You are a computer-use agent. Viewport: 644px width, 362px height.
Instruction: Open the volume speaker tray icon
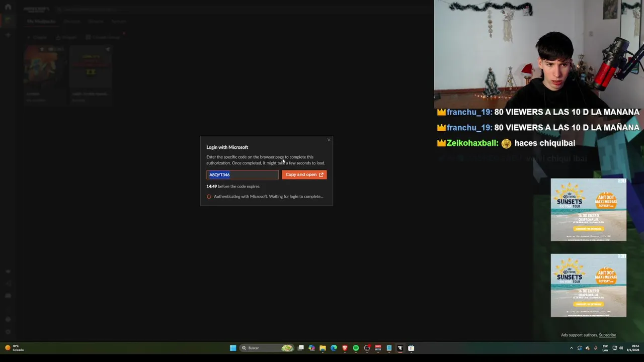click(621, 348)
